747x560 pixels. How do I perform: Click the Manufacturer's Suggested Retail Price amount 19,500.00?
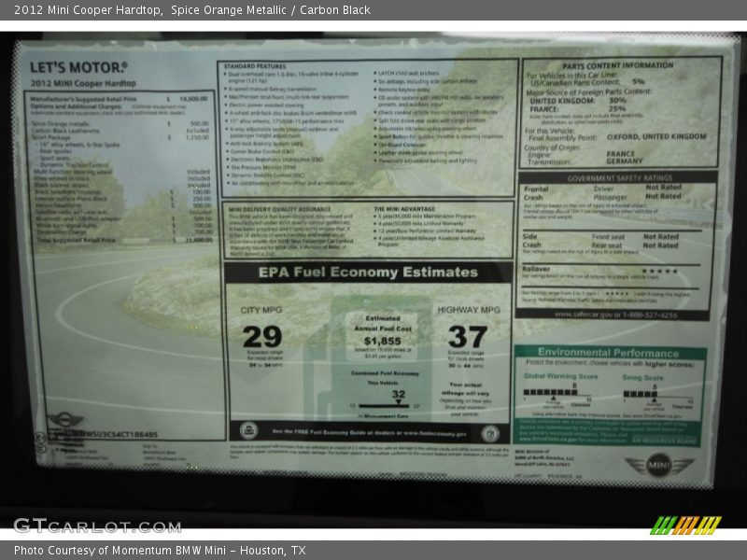(193, 99)
